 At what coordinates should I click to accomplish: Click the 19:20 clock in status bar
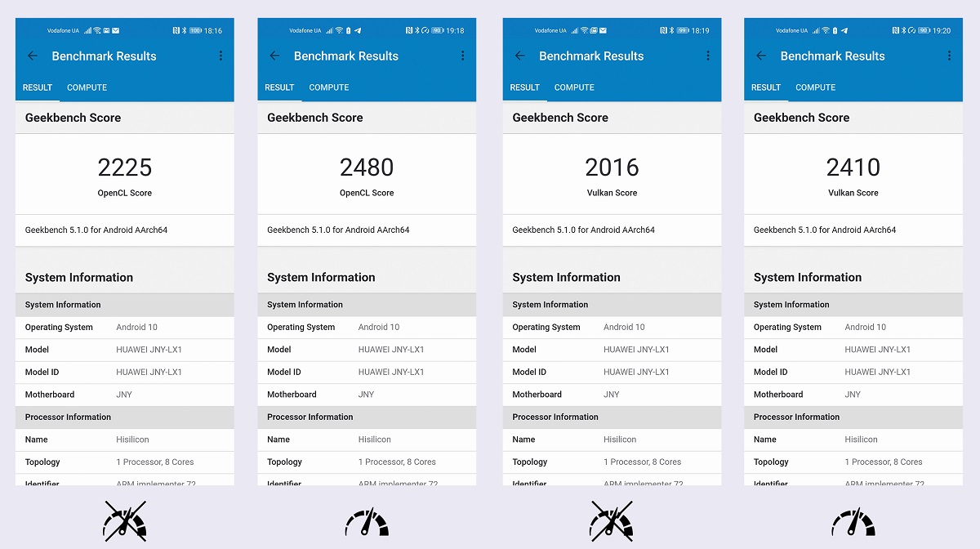coord(942,31)
